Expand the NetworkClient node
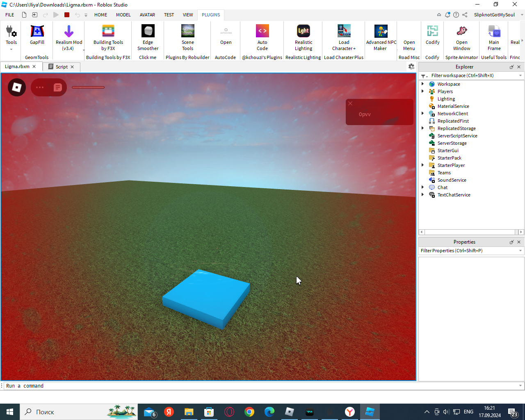 422,113
